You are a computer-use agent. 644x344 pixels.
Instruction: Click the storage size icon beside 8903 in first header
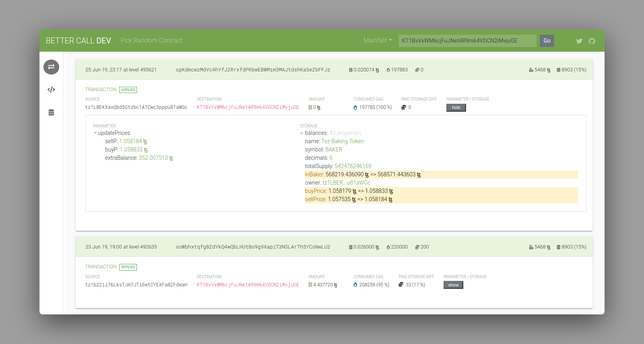[x=558, y=70]
